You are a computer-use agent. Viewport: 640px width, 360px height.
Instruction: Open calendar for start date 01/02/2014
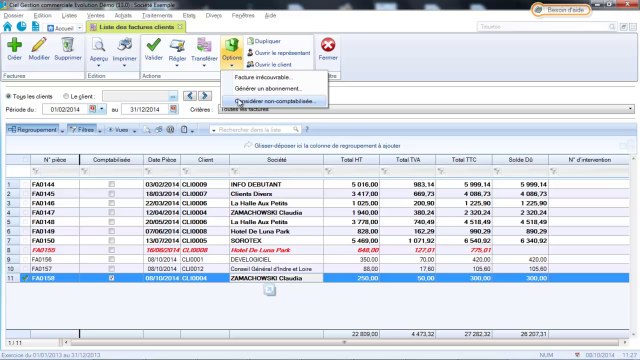(92, 109)
